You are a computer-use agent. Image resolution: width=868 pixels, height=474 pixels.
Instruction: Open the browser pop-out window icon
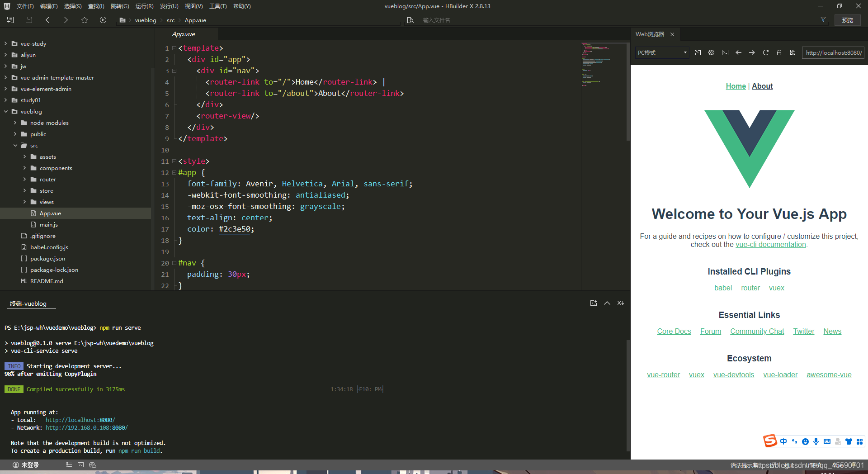698,52
